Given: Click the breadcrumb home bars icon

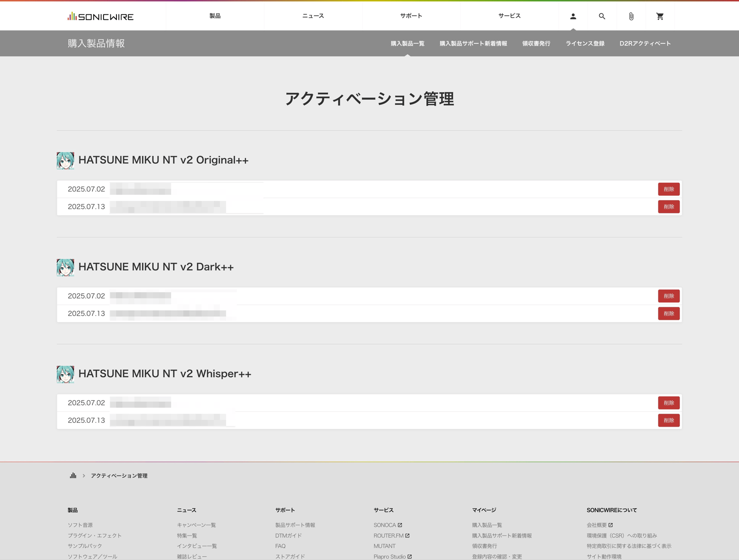Looking at the screenshot, I should (73, 476).
